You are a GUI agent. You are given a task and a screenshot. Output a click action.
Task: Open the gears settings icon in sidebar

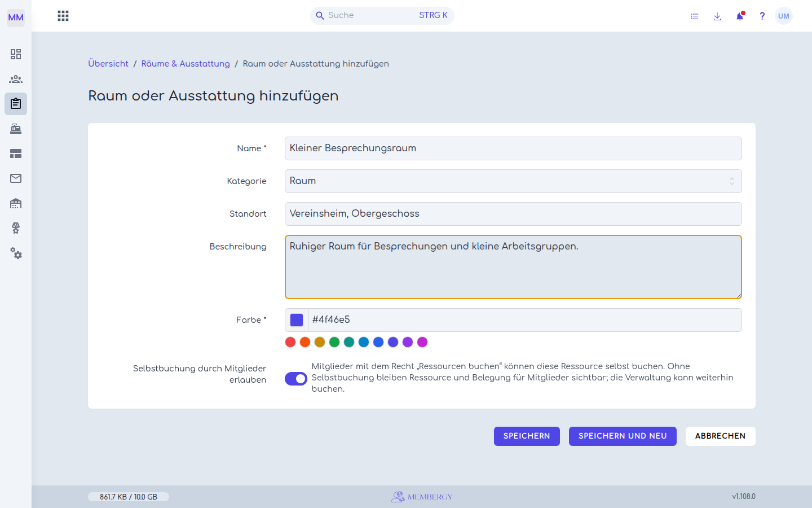pyautogui.click(x=16, y=254)
